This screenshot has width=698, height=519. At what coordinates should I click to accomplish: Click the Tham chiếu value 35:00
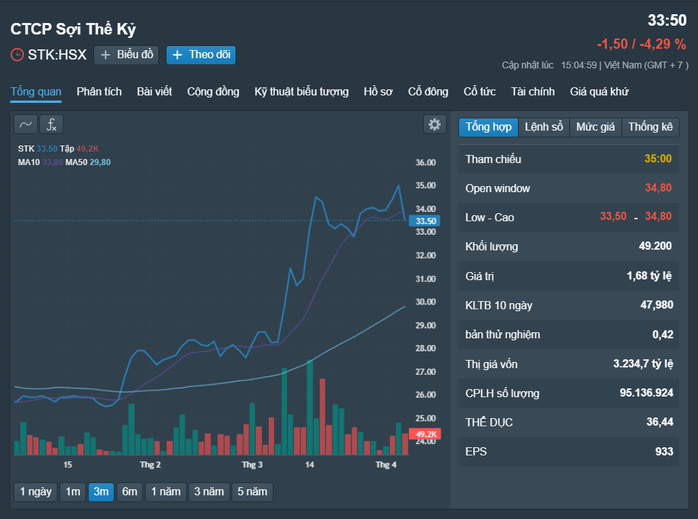[658, 159]
